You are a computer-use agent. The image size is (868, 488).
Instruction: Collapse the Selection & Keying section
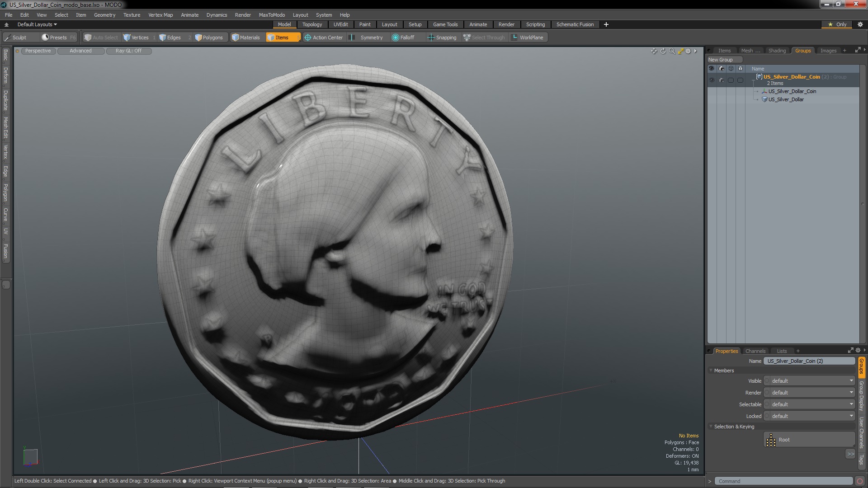[x=711, y=427]
